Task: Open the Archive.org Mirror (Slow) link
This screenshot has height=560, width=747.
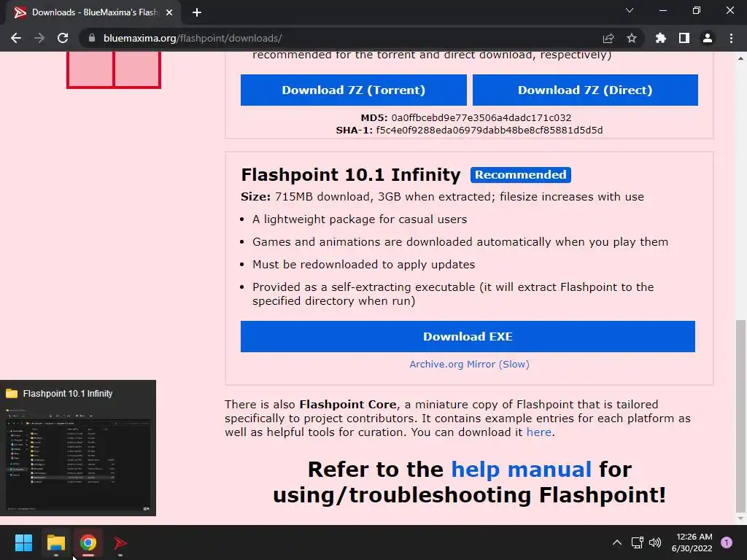Action: pyautogui.click(x=469, y=365)
